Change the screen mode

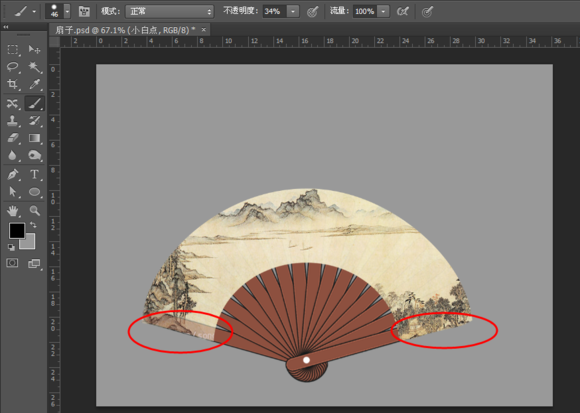(34, 263)
